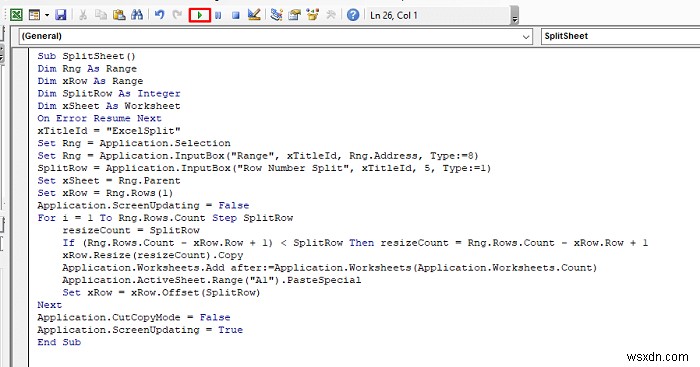Viewport: 700px width, 367px height.
Task: Click the Sub SplitSheet() code line
Action: [x=86, y=56]
